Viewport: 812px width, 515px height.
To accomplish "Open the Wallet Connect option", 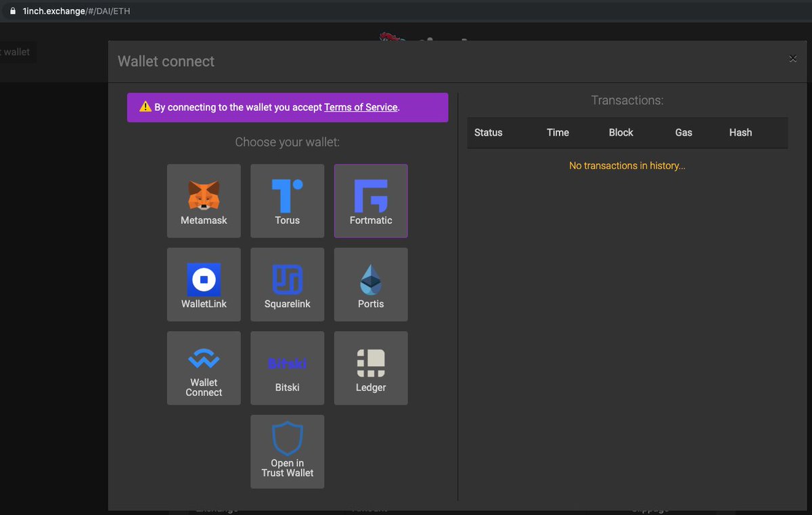I will [x=204, y=368].
